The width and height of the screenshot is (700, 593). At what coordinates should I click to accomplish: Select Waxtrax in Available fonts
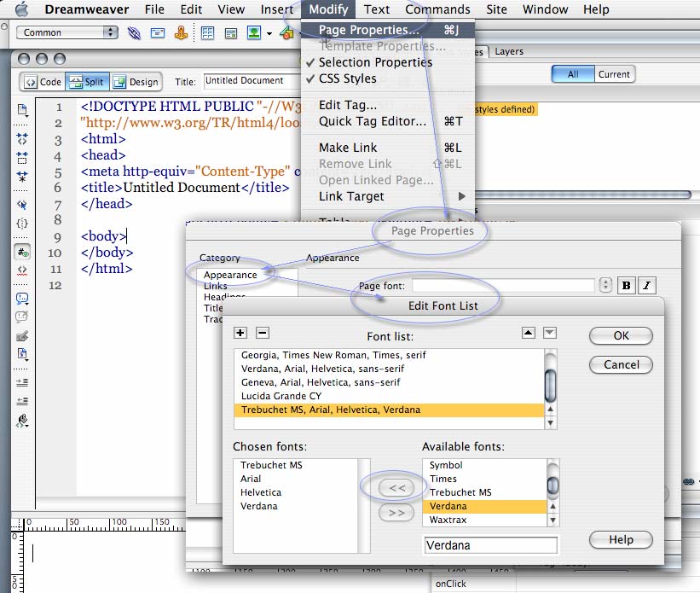[484, 520]
